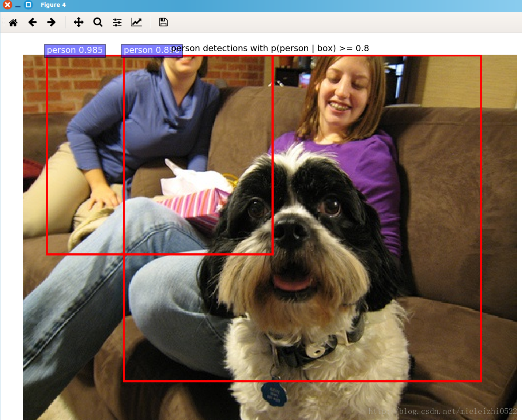The width and height of the screenshot is (522, 420).
Task: Go forward to next view
Action: (52, 22)
